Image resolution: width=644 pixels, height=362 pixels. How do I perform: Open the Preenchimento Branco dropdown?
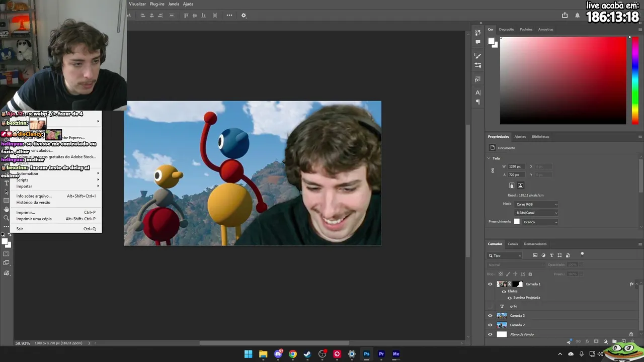540,222
